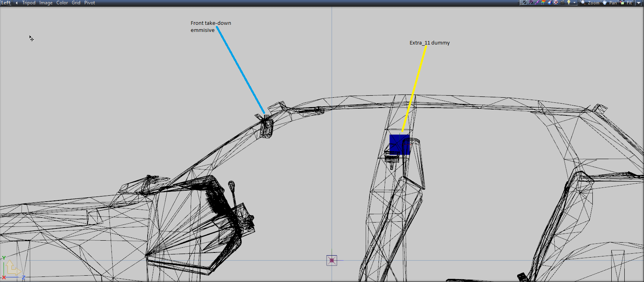644x282 pixels.
Task: Click the Fit view button
Action: [626, 3]
